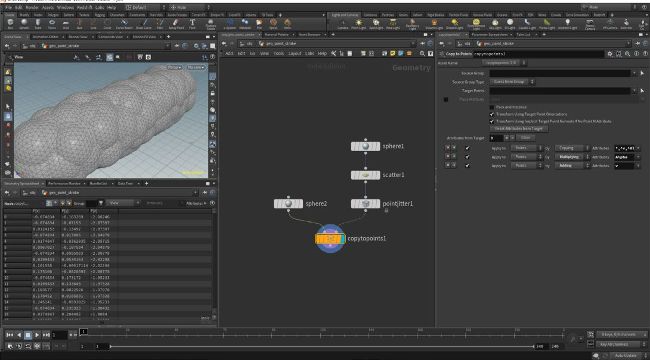Open Apply to Points dropdown in Copying row
The height and width of the screenshot is (360, 650).
point(526,148)
